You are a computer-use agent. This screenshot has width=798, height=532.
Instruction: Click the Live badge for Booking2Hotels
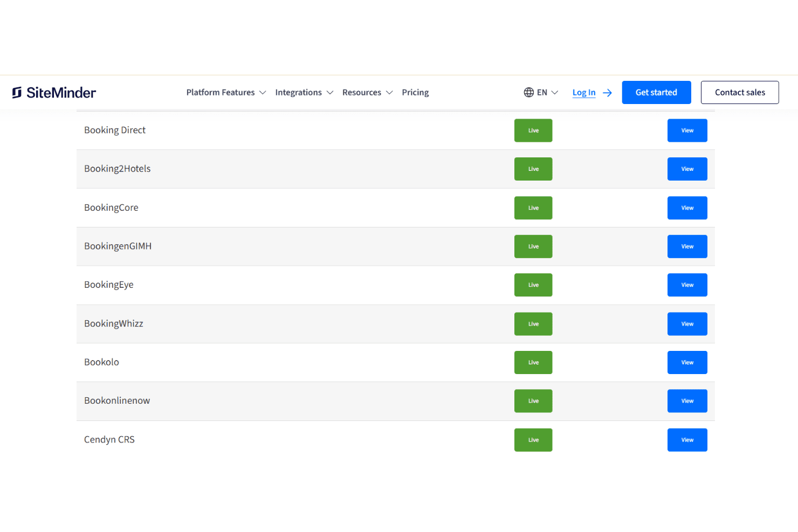point(533,169)
